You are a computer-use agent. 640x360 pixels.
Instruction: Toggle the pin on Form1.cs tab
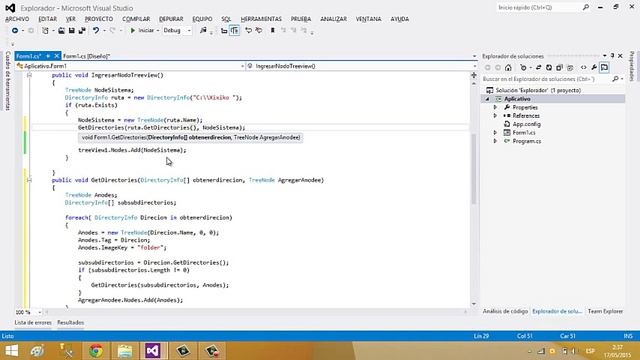click(x=48, y=56)
